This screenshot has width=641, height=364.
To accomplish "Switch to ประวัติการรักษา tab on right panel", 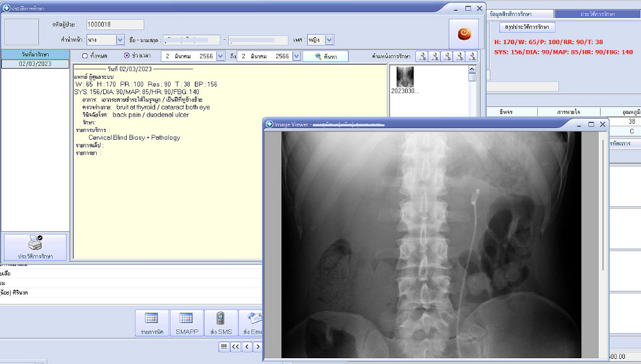I will click(597, 14).
